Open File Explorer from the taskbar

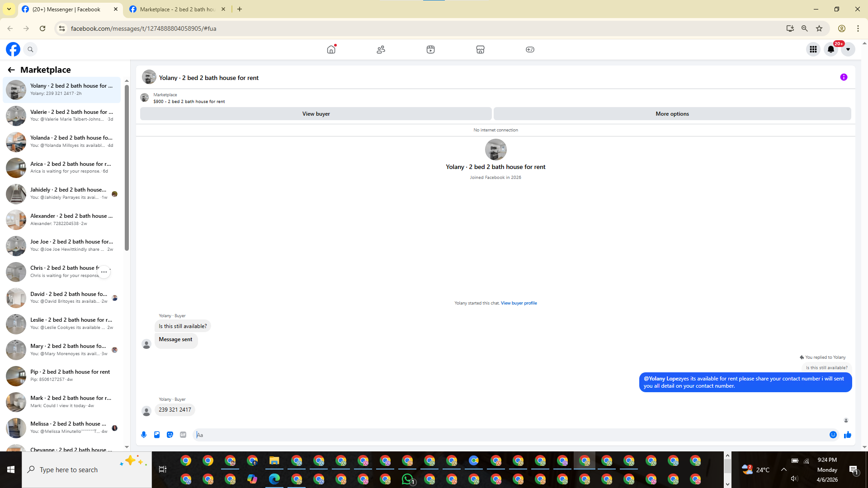(x=274, y=461)
